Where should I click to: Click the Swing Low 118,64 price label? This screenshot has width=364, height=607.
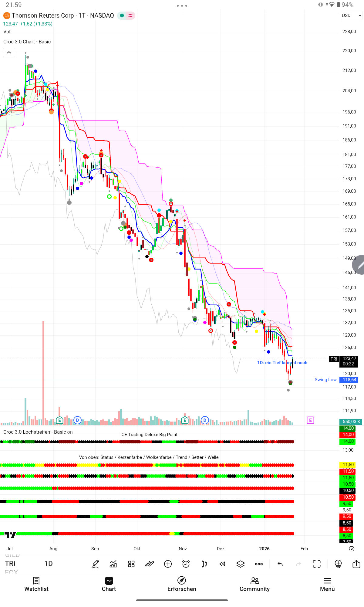pyautogui.click(x=349, y=380)
